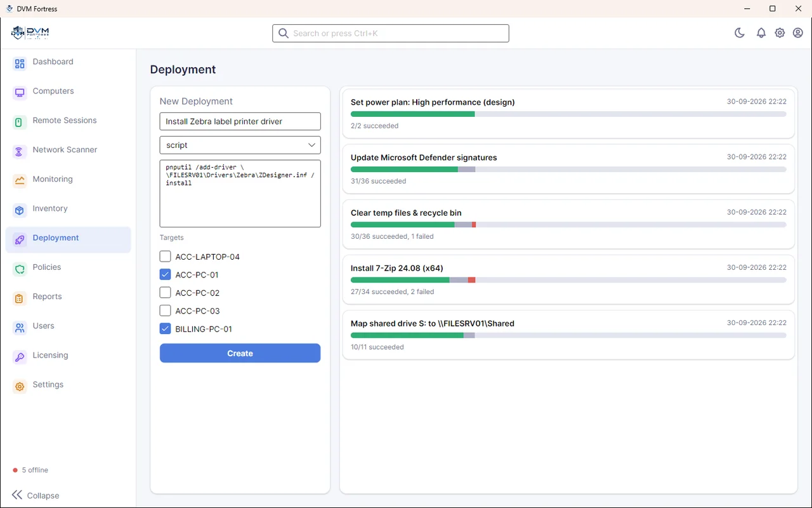This screenshot has width=812, height=508.
Task: Click progress bar of Clear temp files deployment
Action: point(568,224)
